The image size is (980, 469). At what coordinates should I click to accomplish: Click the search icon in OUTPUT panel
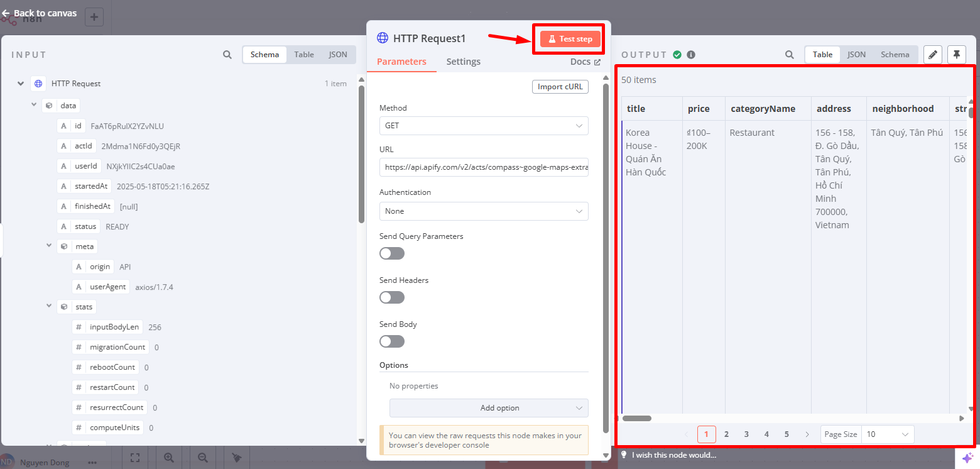(790, 55)
